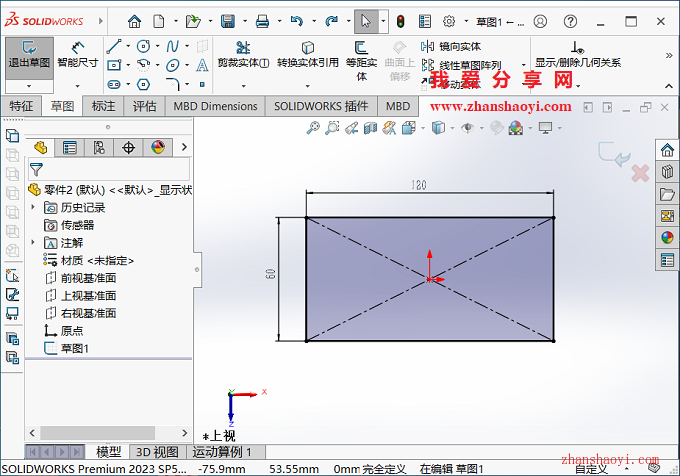Screen dimensions: 680x476
Task: Switch to the SOLIDWORKS 插件 tab
Action: click(x=321, y=106)
